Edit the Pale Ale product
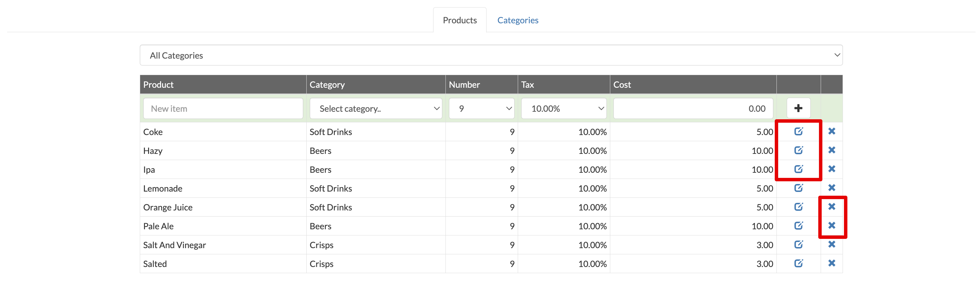The image size is (980, 292). pos(798,226)
